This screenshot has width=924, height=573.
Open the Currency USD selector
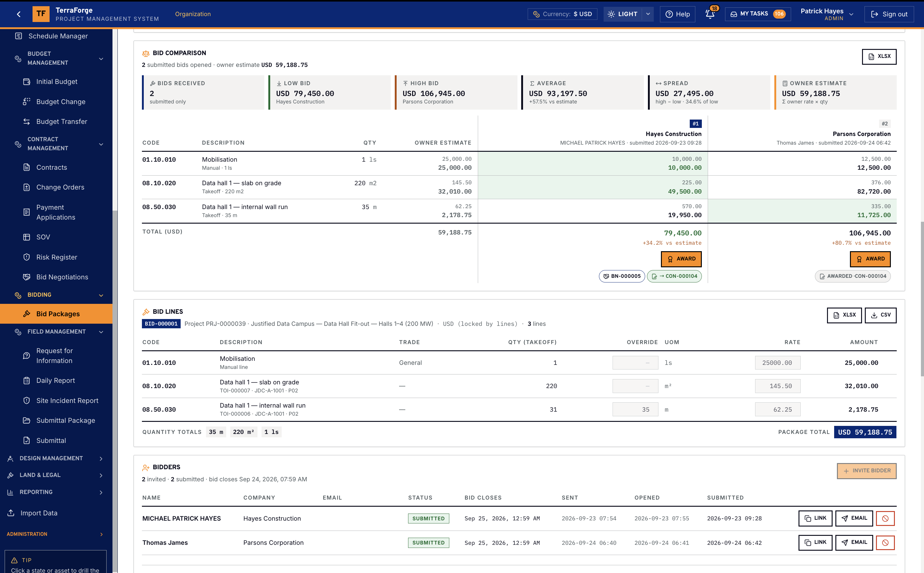[x=563, y=14]
